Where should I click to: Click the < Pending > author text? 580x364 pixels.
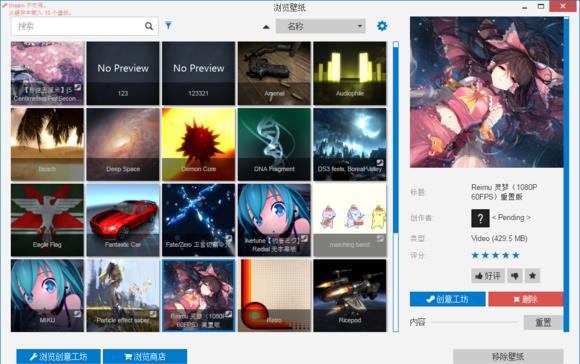(x=511, y=218)
